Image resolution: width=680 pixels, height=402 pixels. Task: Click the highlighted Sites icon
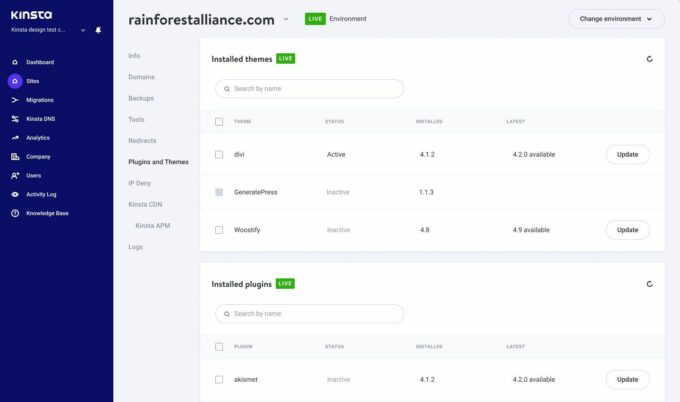click(x=15, y=81)
